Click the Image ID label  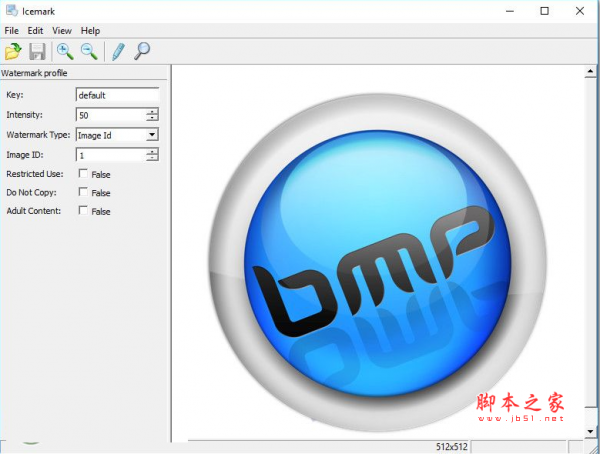point(25,155)
